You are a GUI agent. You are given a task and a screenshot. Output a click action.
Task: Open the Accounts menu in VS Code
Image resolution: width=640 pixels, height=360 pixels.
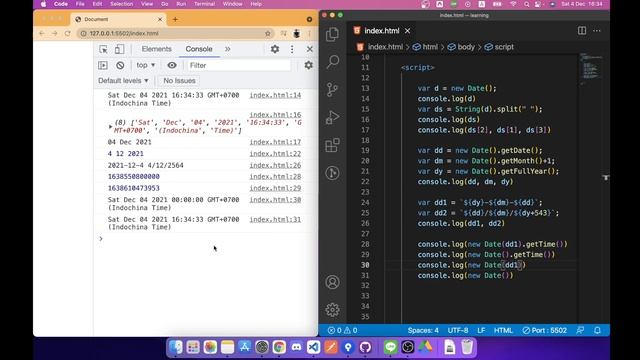[x=332, y=282]
